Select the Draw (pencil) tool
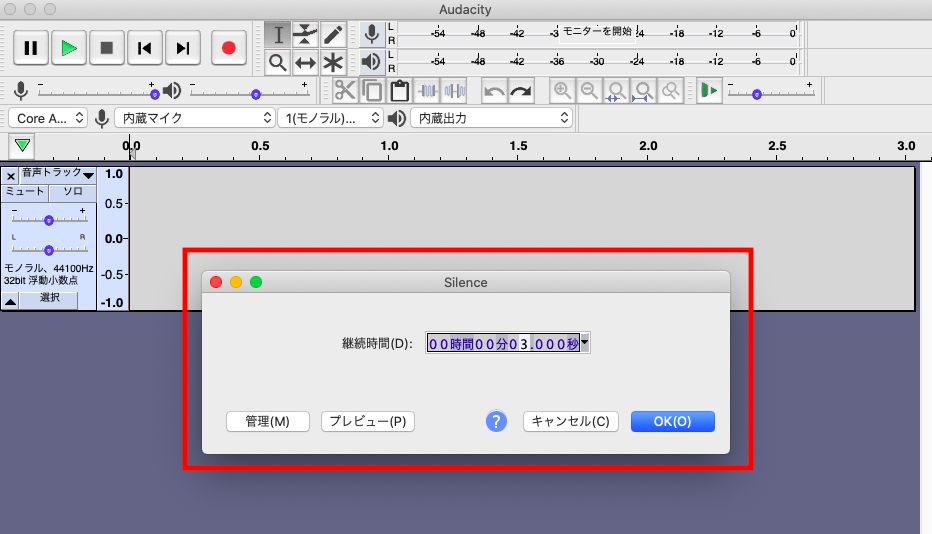 [333, 34]
